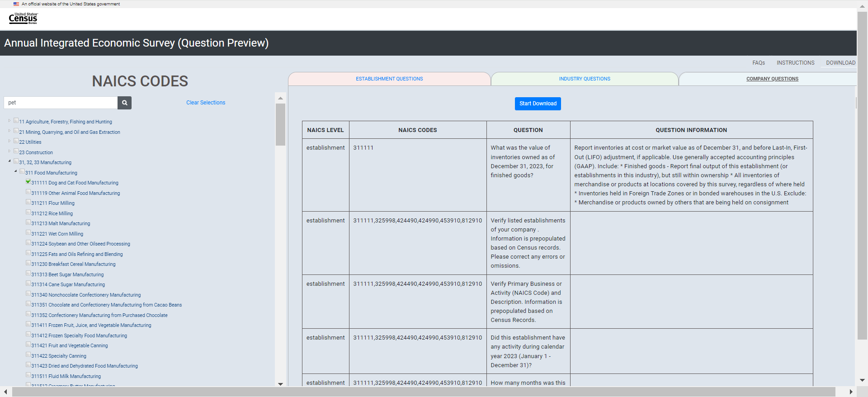The width and height of the screenshot is (868, 397).
Task: Open the Company Questions tab
Action: point(772,79)
